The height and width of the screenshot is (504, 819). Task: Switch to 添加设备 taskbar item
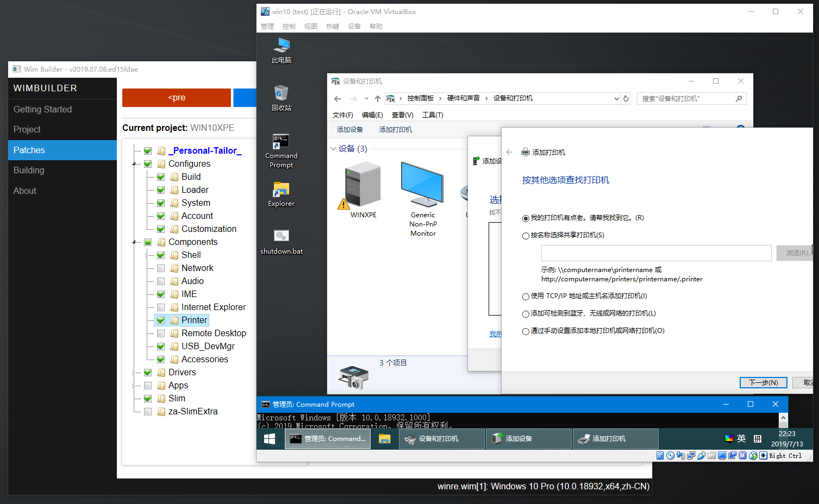[529, 439]
